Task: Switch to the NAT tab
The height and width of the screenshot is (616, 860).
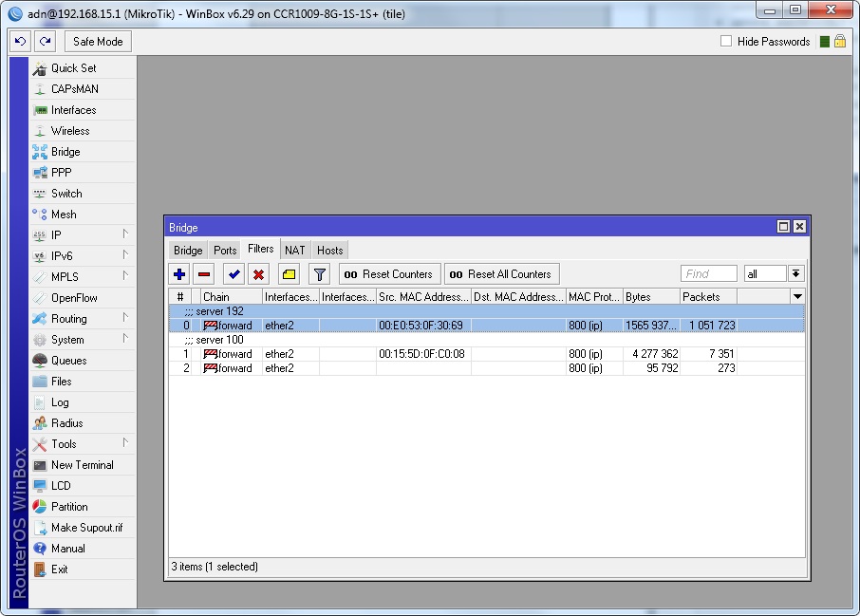Action: coord(295,251)
